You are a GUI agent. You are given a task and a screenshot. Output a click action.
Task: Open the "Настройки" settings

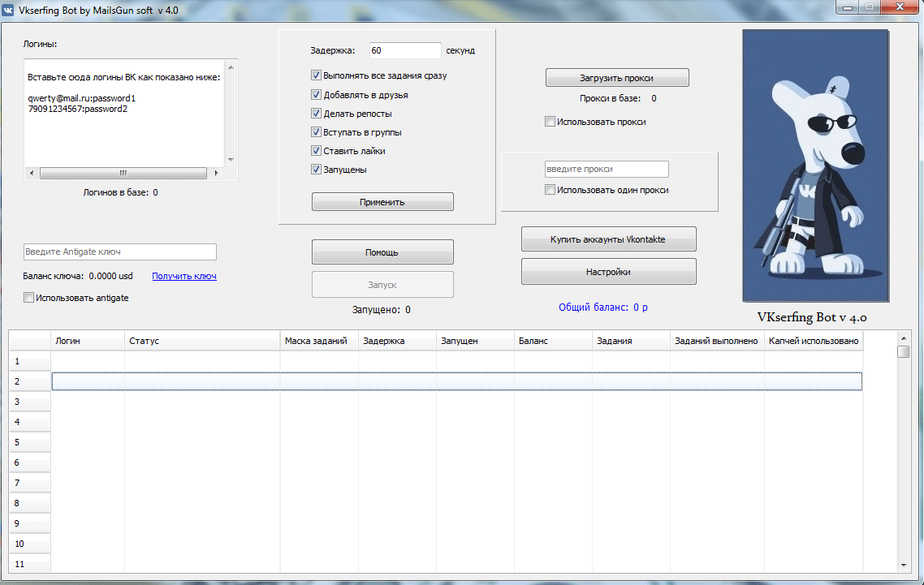[x=607, y=271]
